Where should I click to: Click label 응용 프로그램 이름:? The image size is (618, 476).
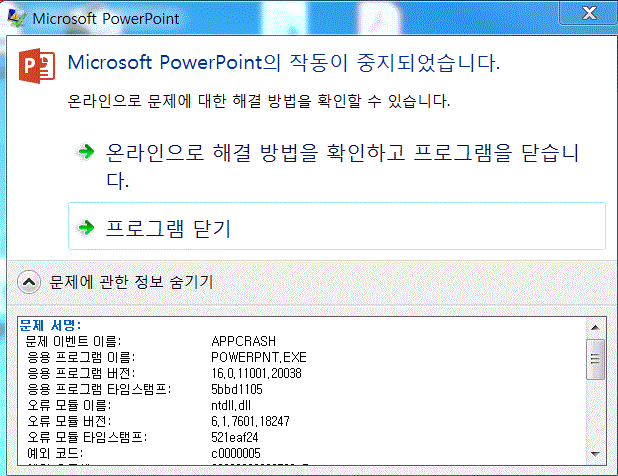tap(81, 357)
